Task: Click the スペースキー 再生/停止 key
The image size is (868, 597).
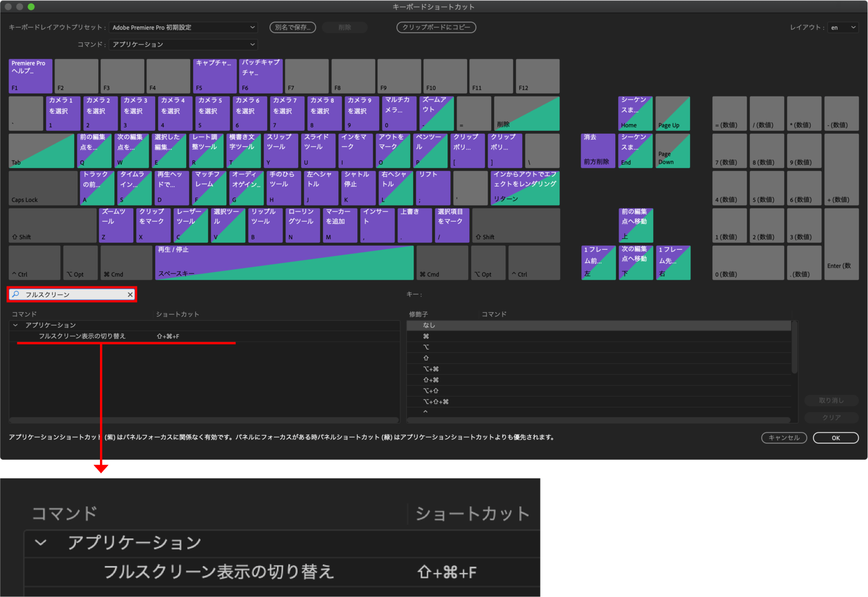Action: tap(284, 262)
